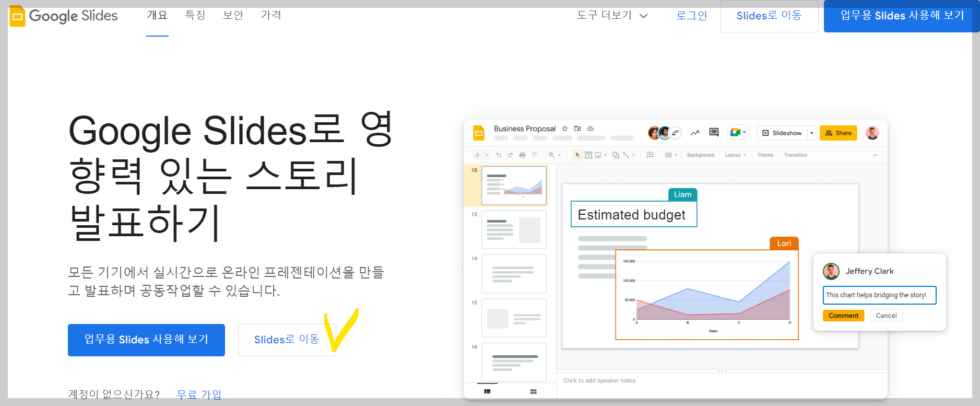Select slide 13 thumbnail
980x406 pixels.
(514, 230)
